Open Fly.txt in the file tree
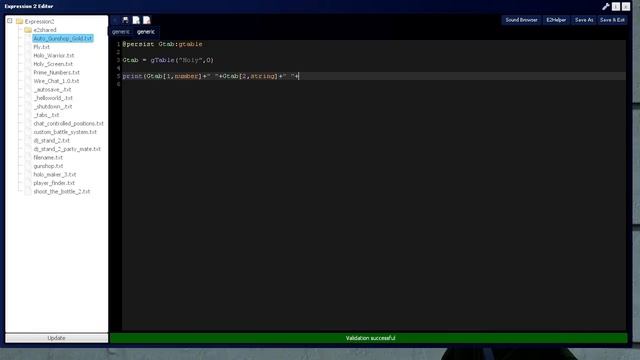The image size is (640, 360). [x=42, y=47]
